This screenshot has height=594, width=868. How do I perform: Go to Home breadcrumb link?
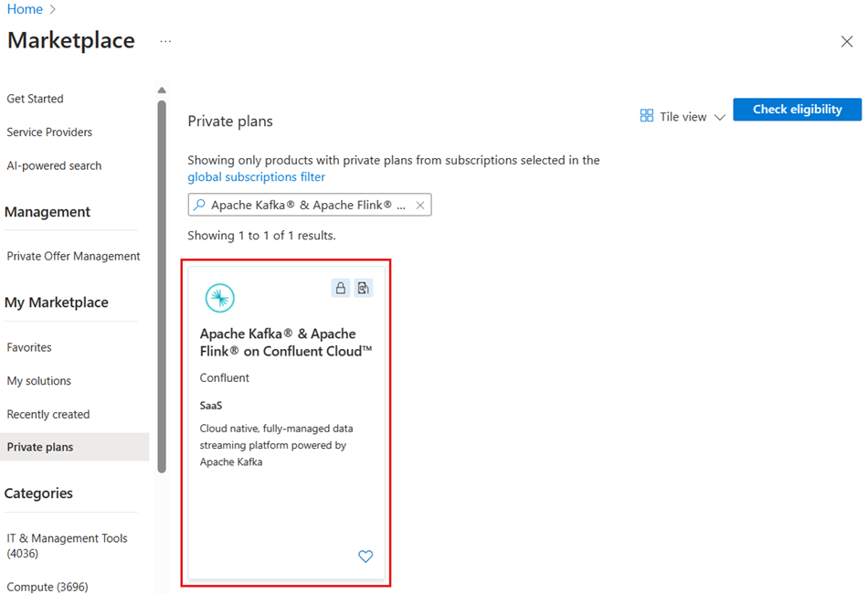pyautogui.click(x=25, y=9)
